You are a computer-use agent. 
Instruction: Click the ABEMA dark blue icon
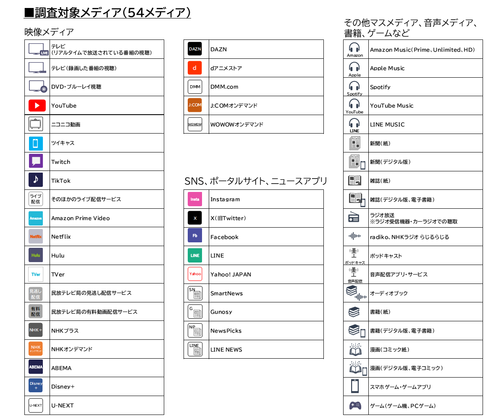click(x=36, y=367)
